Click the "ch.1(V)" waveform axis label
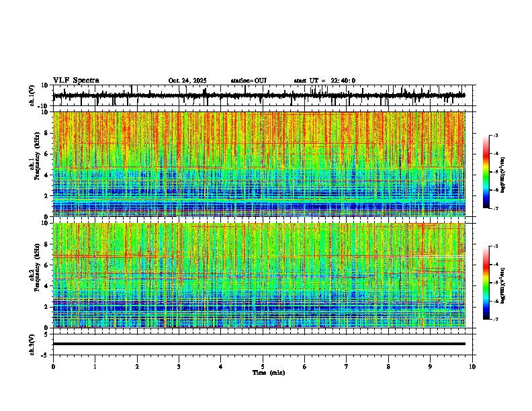 pyautogui.click(x=32, y=95)
